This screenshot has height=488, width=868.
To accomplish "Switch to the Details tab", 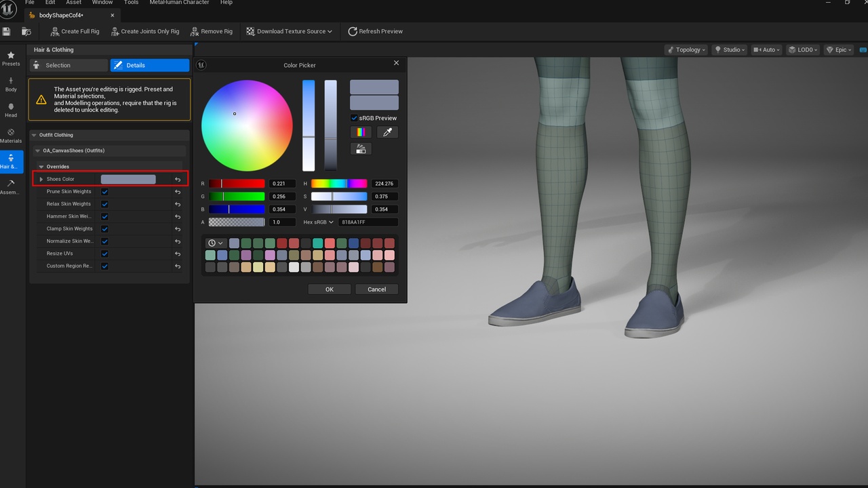I will (x=150, y=65).
